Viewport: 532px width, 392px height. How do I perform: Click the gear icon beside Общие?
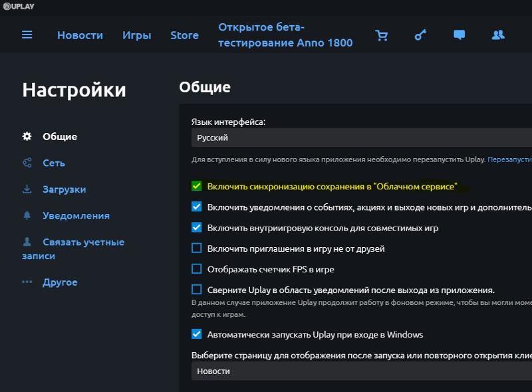tap(27, 136)
